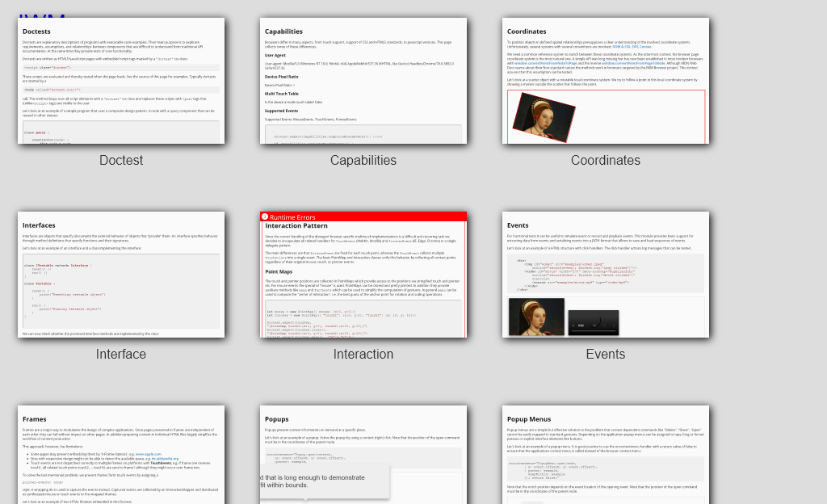Click the Coordinates caption link

pyautogui.click(x=606, y=161)
